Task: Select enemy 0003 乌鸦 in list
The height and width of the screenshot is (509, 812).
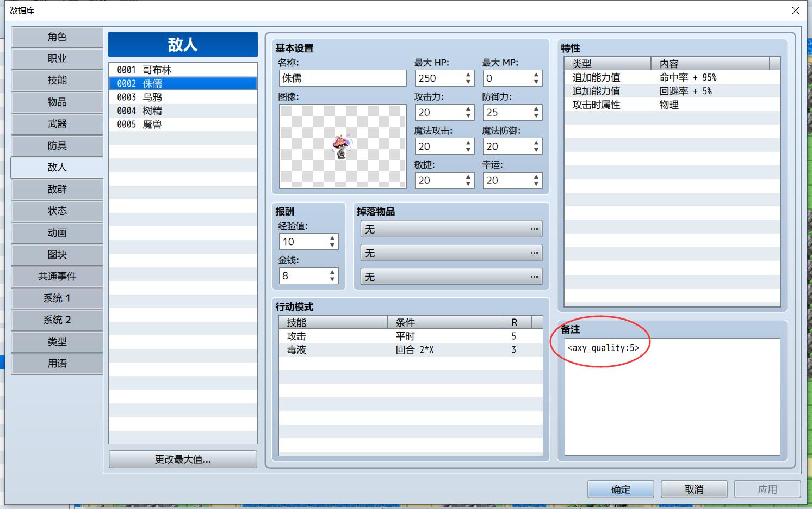Action: point(183,97)
